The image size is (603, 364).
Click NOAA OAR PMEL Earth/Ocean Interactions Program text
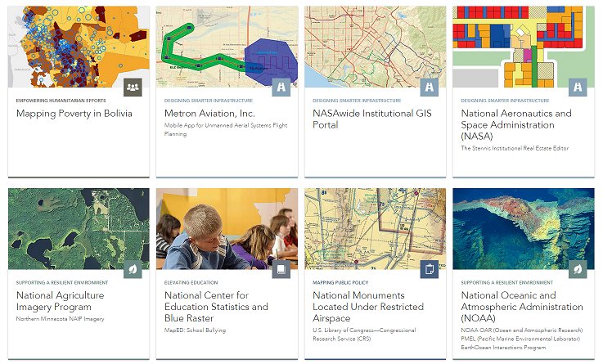point(522,339)
